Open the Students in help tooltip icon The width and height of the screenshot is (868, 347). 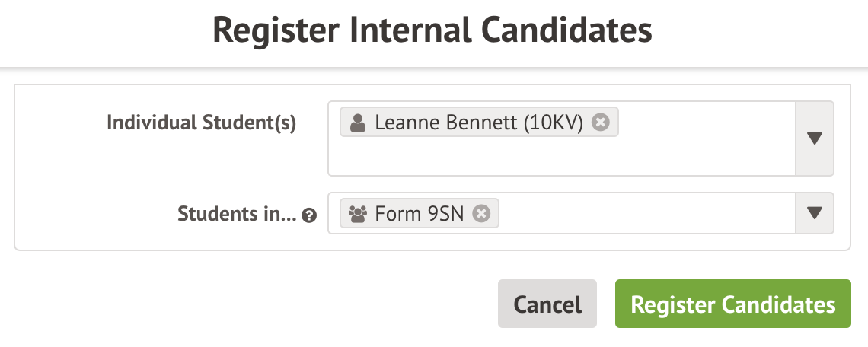click(x=308, y=215)
